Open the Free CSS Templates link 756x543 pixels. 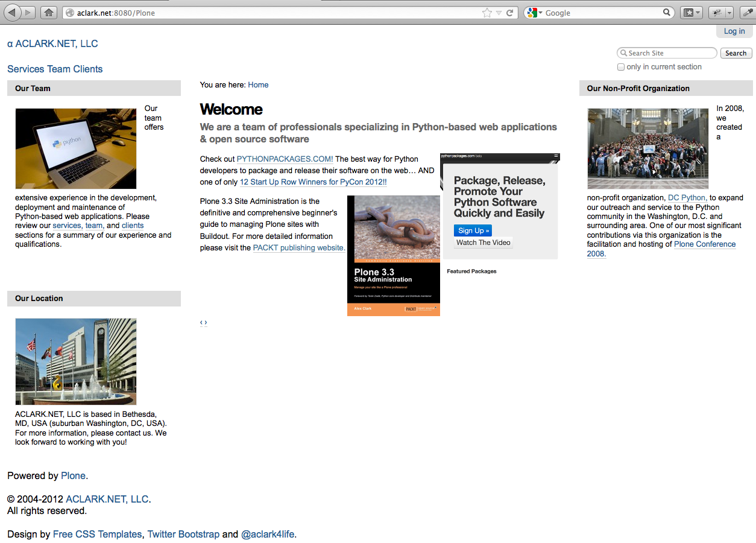pos(98,534)
